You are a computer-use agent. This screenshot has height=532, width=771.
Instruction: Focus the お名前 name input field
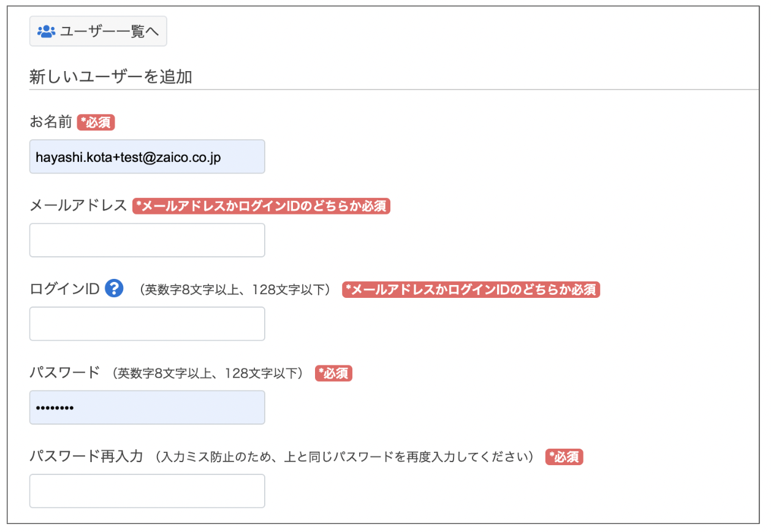tap(147, 156)
